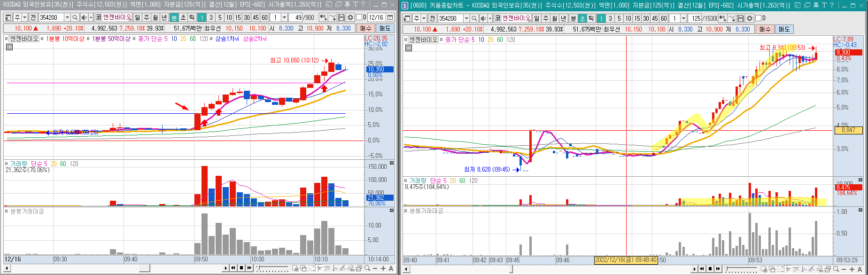Image resolution: width=868 pixels, height=275 pixels.
Task: Open stock search magnifier in right chart
Action: [x=474, y=18]
